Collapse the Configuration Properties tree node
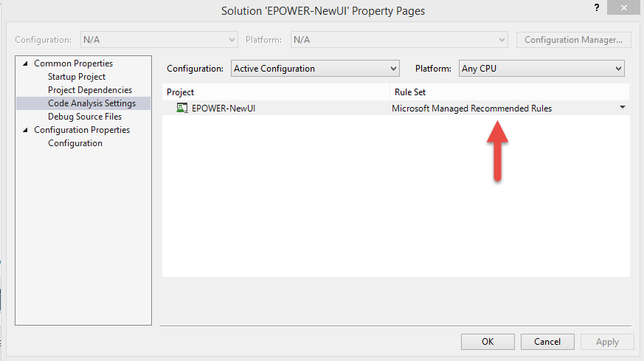The image size is (644, 361). (27, 130)
